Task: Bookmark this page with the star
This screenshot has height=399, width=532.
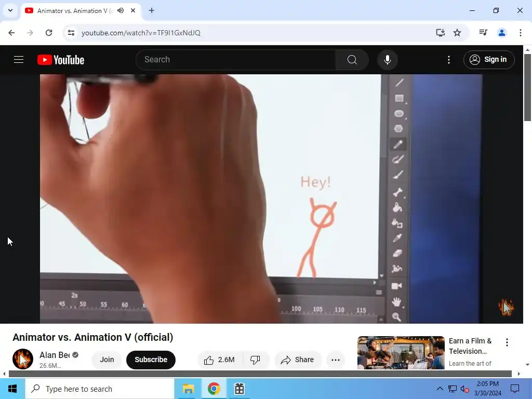Action: 457,33
